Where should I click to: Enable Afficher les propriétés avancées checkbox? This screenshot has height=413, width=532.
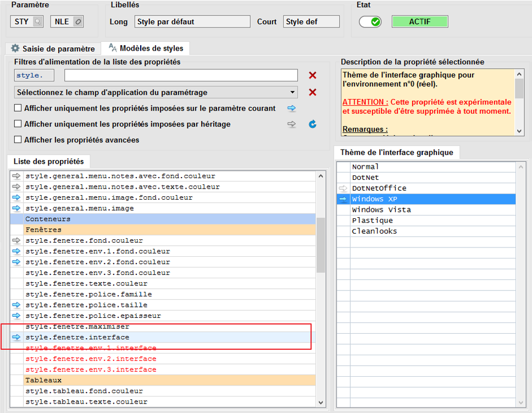[x=18, y=140]
